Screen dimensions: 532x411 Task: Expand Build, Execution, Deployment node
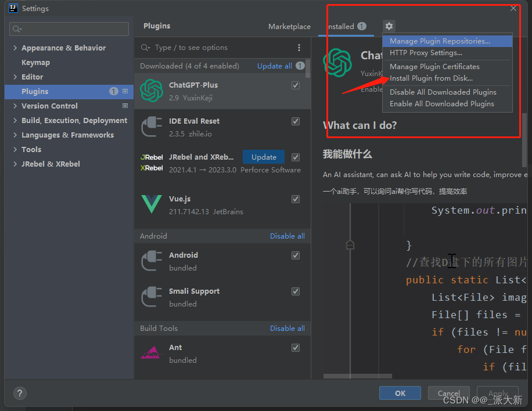15,120
